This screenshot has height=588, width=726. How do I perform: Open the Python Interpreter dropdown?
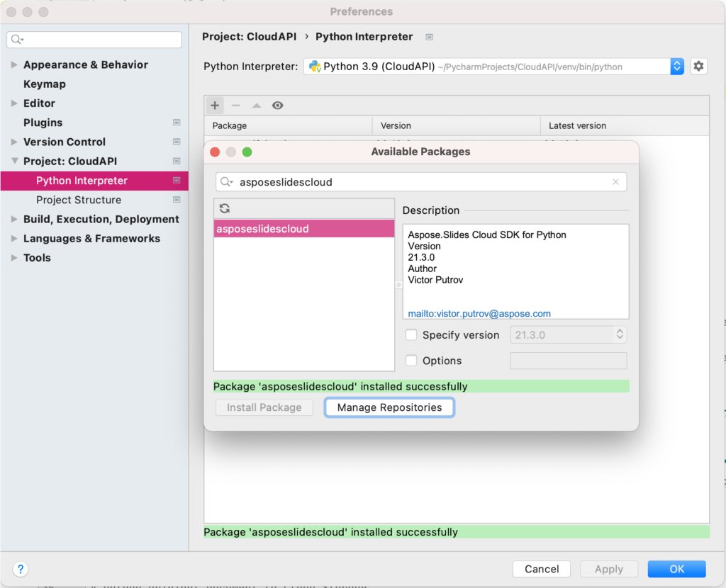tap(676, 67)
